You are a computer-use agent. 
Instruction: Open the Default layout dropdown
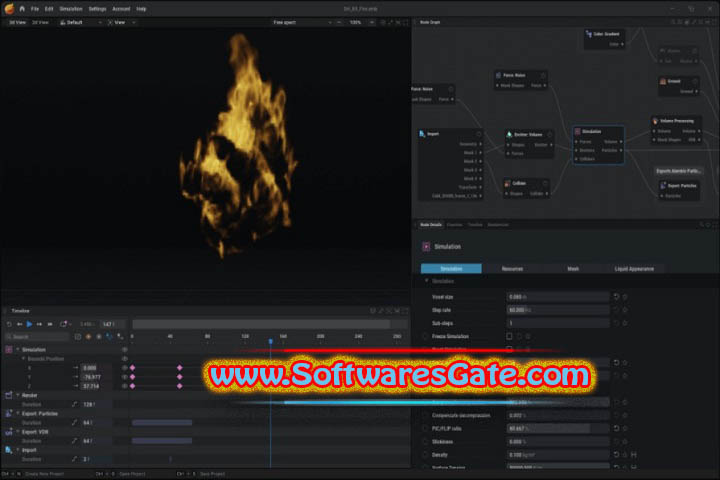coord(82,22)
